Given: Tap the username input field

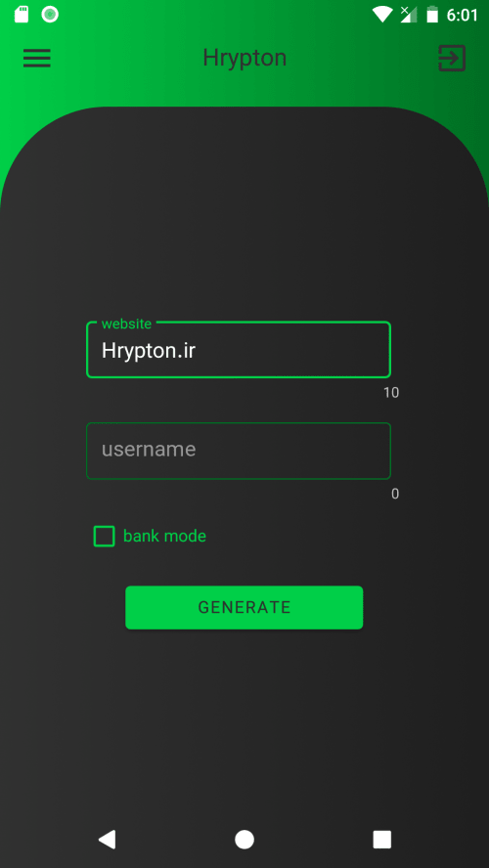Looking at the screenshot, I should [239, 451].
